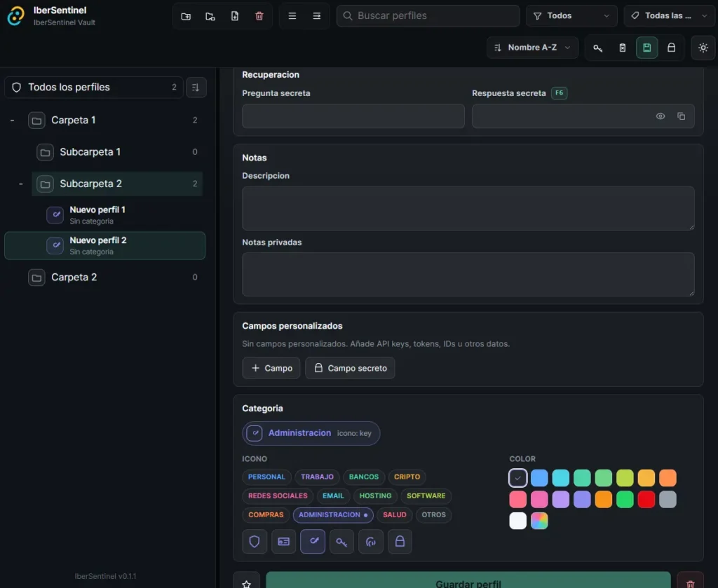Select the OTROS category chip
This screenshot has height=588, width=718.
tap(433, 515)
